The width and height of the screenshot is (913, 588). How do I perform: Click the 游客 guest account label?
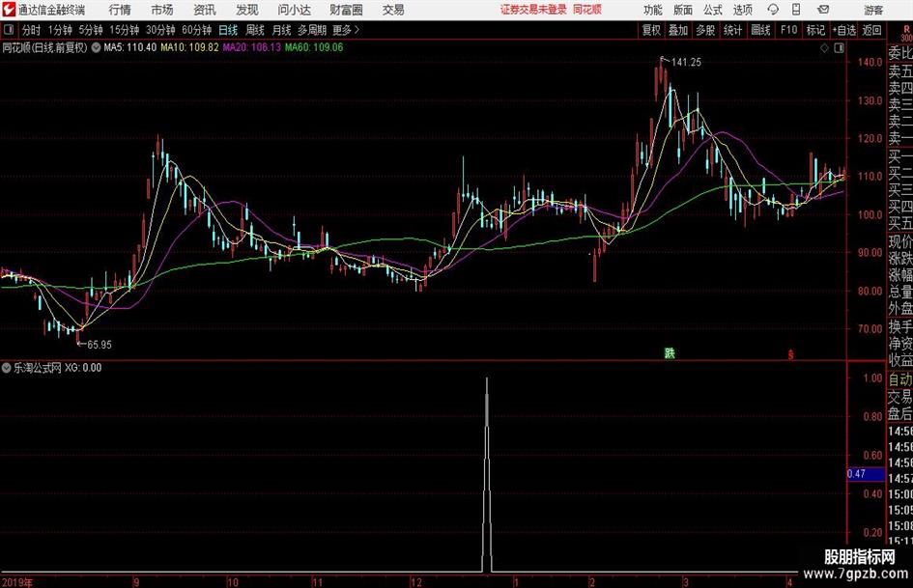(x=873, y=10)
